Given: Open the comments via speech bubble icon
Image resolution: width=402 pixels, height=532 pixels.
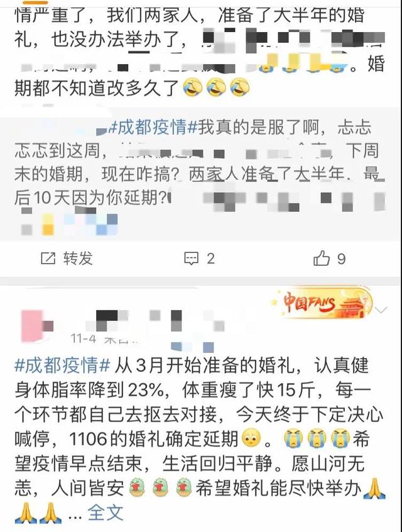Looking at the screenshot, I should 192,259.
